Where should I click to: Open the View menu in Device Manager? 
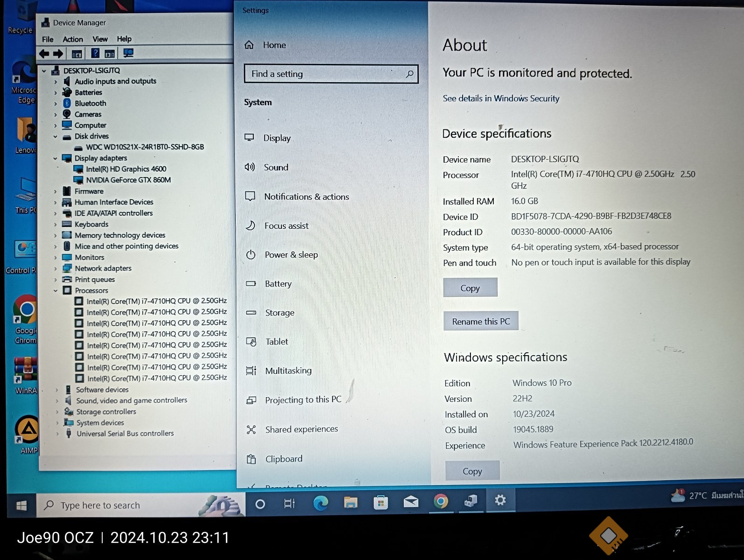click(x=100, y=39)
